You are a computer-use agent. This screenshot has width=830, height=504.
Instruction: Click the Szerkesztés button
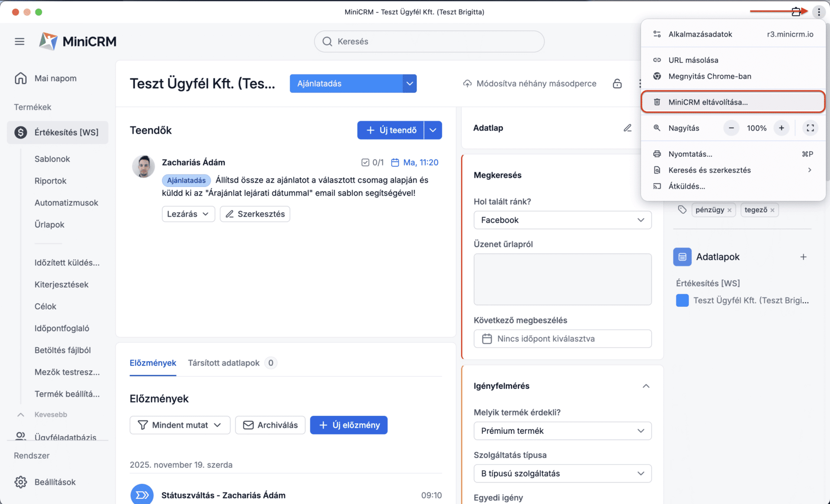(x=255, y=214)
